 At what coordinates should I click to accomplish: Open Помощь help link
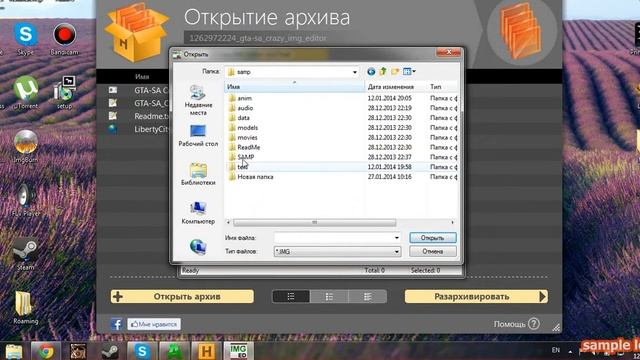point(516,324)
